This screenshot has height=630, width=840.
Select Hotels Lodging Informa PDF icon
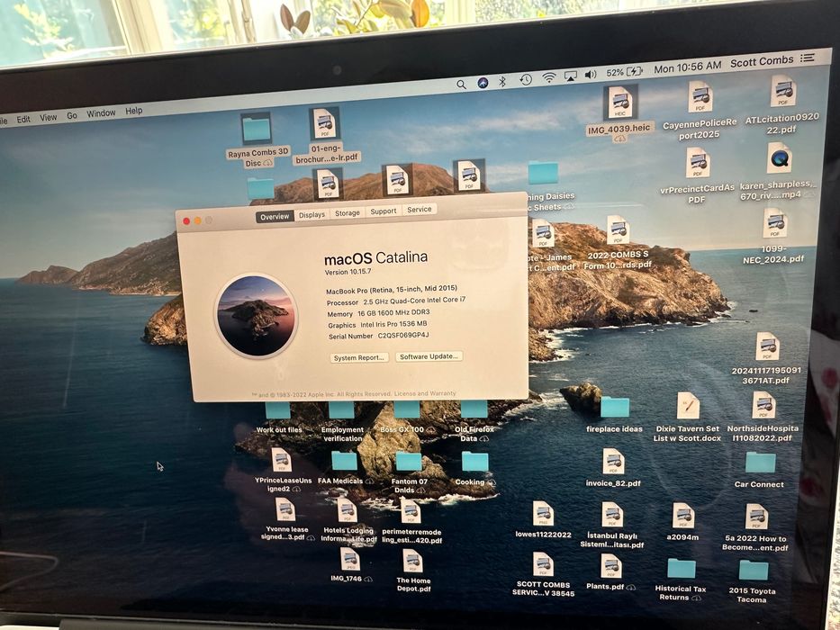[x=348, y=510]
